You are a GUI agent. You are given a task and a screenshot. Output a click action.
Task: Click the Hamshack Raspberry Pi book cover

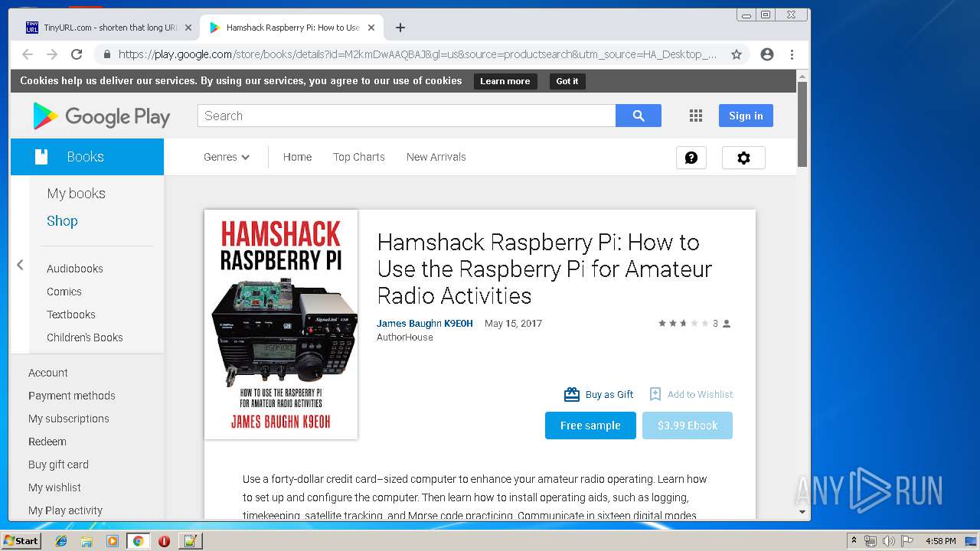point(281,324)
